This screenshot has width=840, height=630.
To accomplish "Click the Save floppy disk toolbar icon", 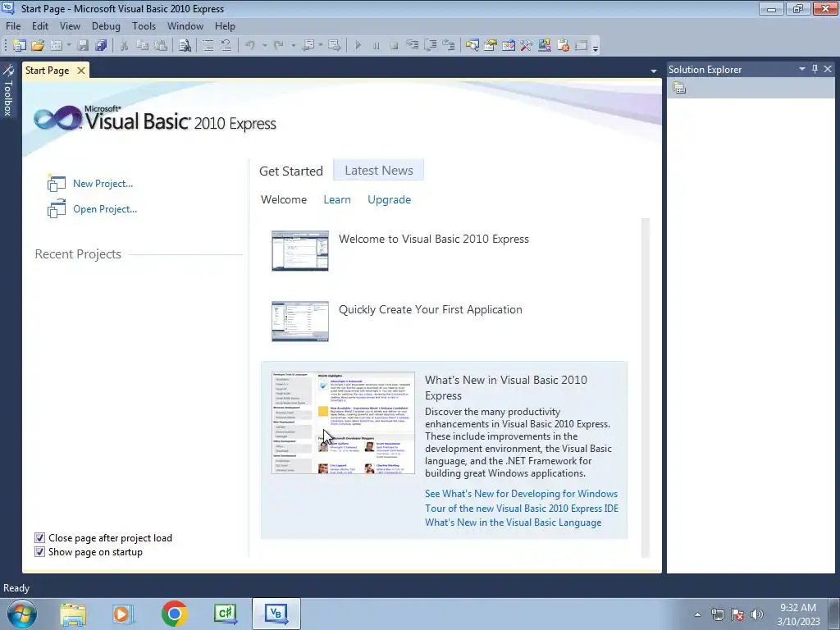I will pyautogui.click(x=83, y=46).
